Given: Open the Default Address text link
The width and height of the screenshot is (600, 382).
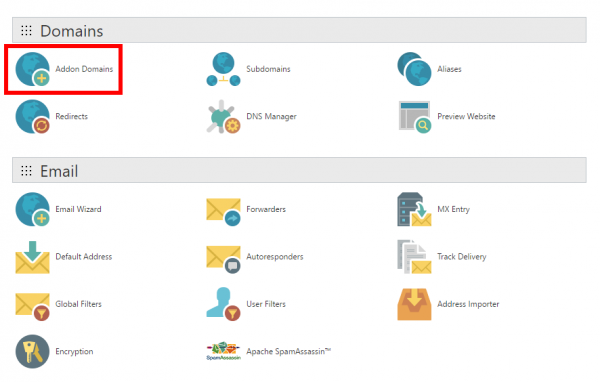Looking at the screenshot, I should click(84, 256).
